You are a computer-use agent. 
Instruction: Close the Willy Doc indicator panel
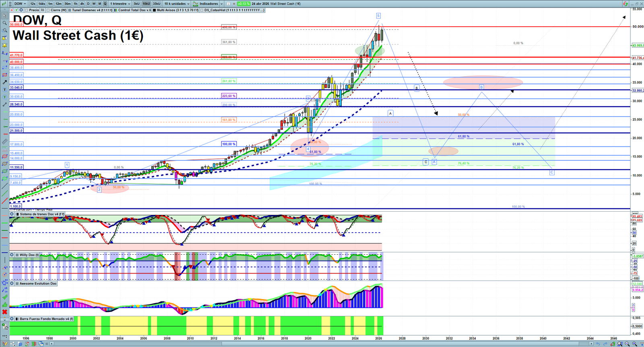[x=12, y=255]
